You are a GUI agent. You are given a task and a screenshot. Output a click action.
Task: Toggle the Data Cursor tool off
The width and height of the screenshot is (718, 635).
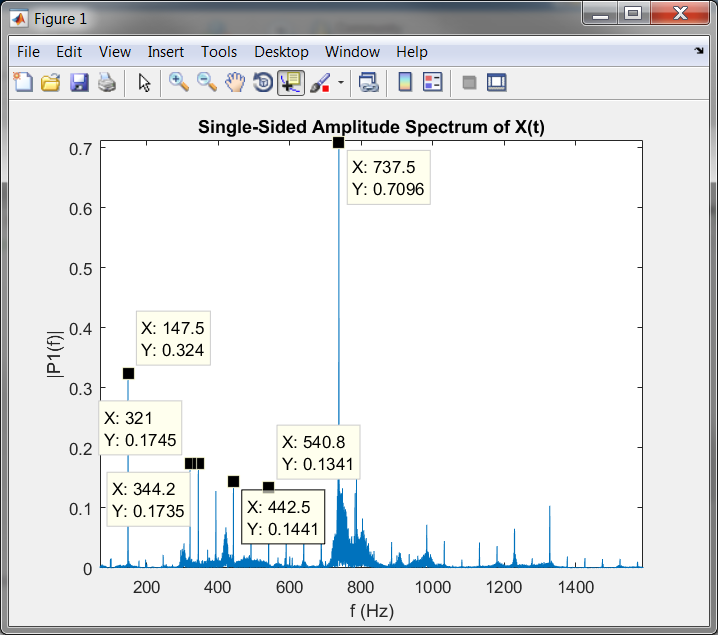[x=291, y=83]
